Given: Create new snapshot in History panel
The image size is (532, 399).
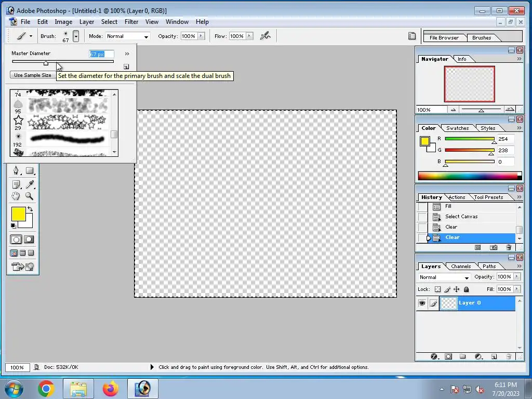Looking at the screenshot, I should click(x=494, y=247).
